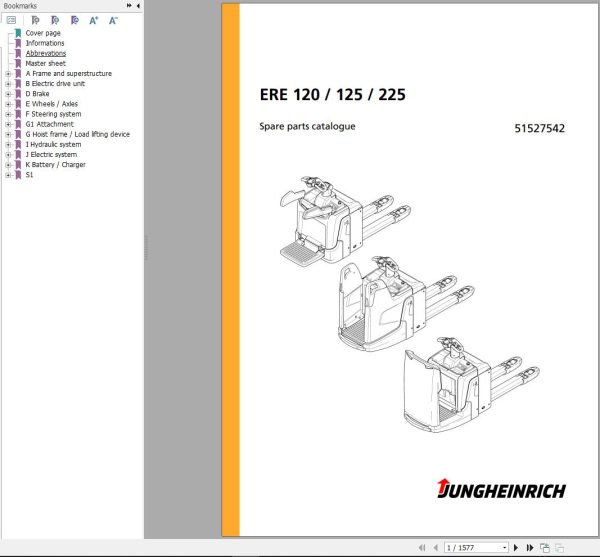Viewport: 600px width, 557px height.
Task: Expand the S1 bookmark node
Action: coord(8,175)
